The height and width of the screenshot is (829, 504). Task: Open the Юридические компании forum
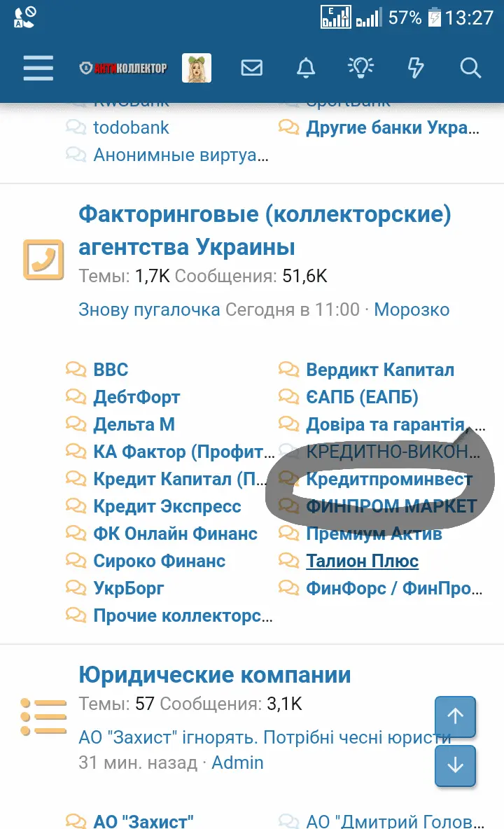215,675
